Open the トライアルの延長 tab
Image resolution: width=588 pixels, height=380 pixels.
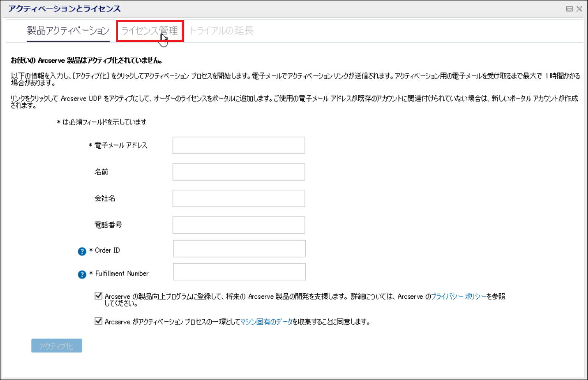click(221, 31)
